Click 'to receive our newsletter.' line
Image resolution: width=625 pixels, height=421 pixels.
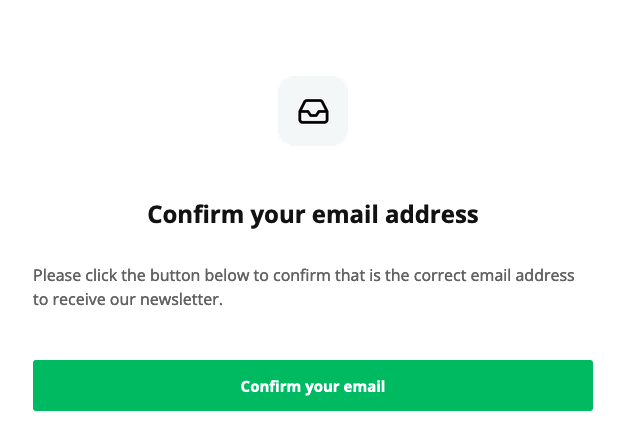128,299
